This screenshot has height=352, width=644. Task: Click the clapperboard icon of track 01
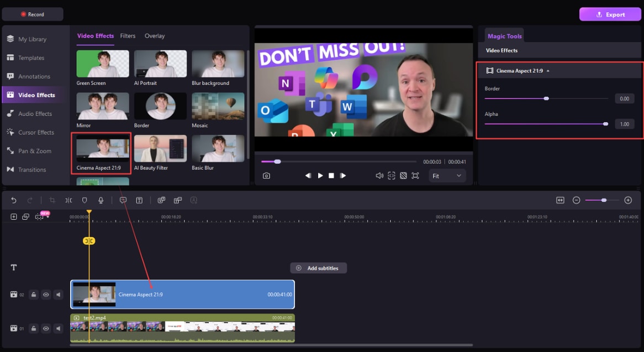14,328
